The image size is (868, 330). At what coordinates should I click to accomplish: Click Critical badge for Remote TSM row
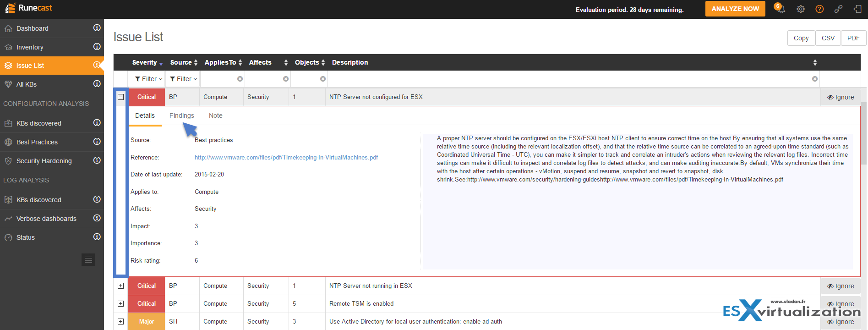[147, 303]
